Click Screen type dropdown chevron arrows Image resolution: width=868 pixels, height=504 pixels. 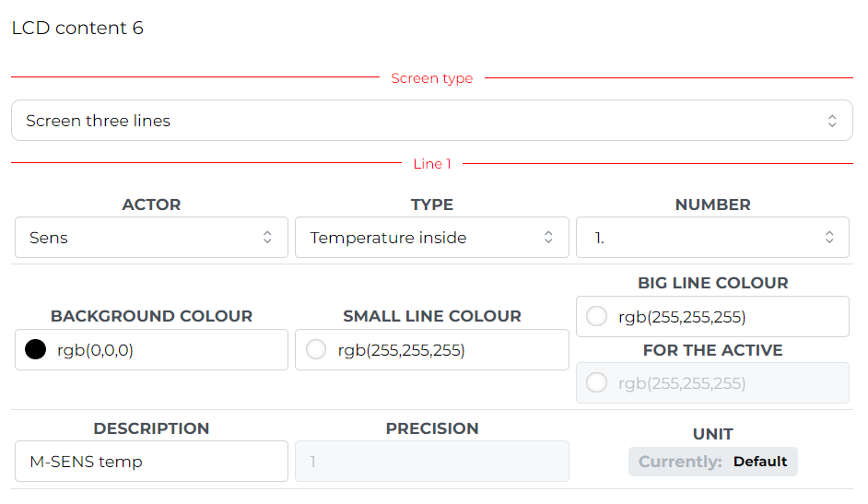(x=831, y=121)
